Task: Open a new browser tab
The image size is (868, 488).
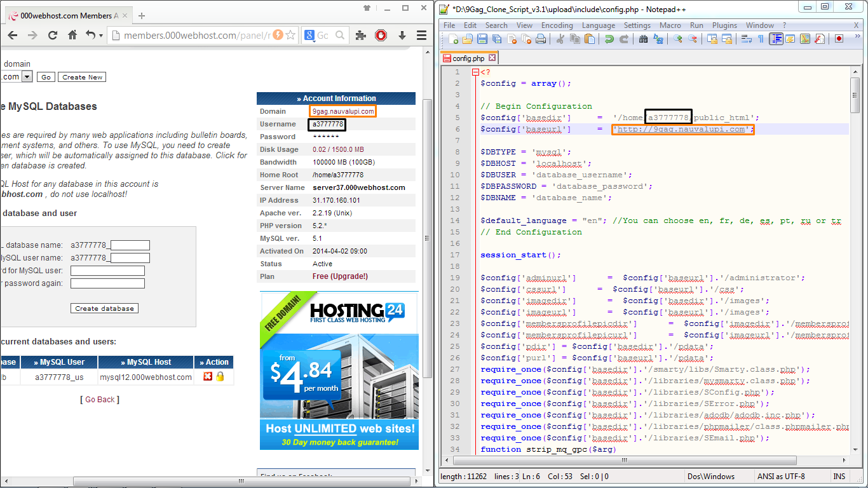Action: click(x=141, y=16)
